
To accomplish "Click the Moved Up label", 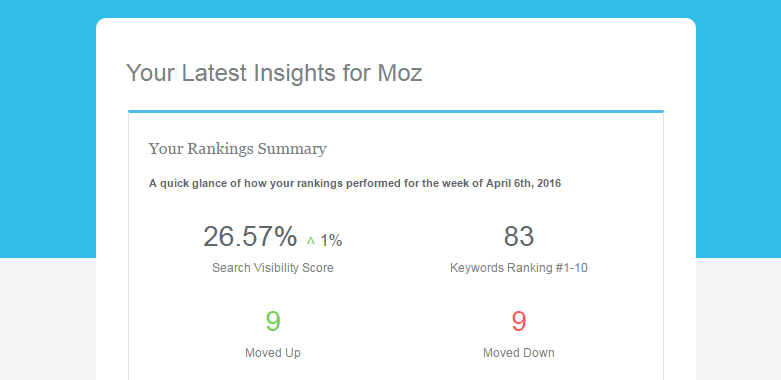I will (272, 353).
